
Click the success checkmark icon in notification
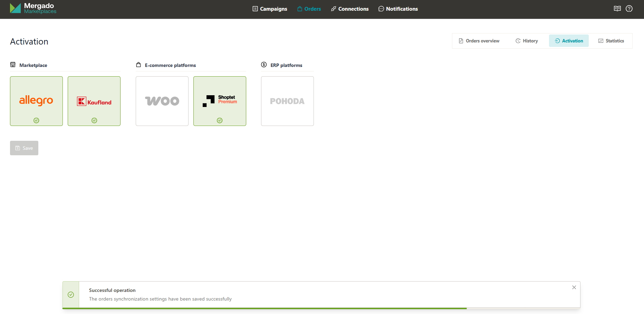[71, 295]
